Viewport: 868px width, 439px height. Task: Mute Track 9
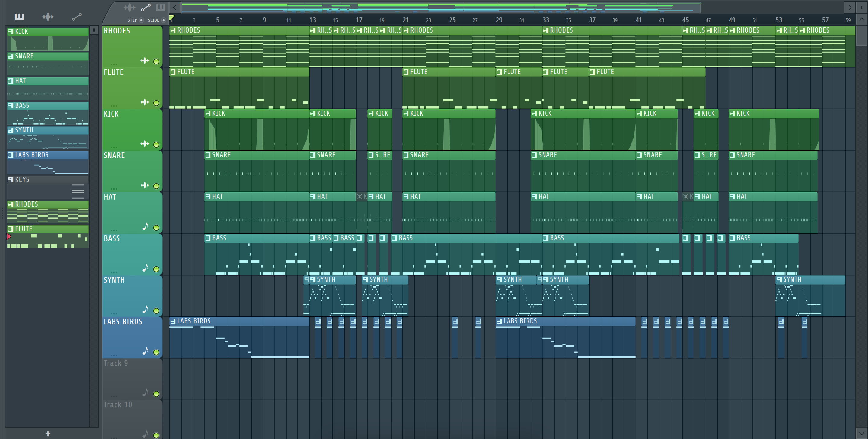pyautogui.click(x=156, y=394)
